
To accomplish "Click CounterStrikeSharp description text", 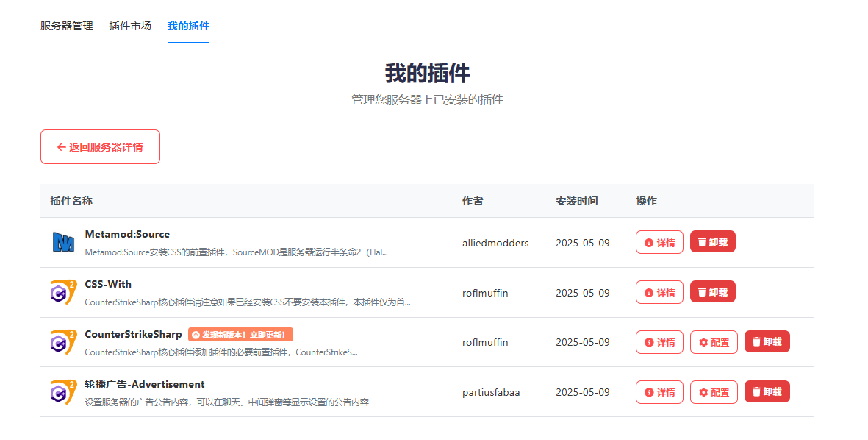I will (221, 352).
